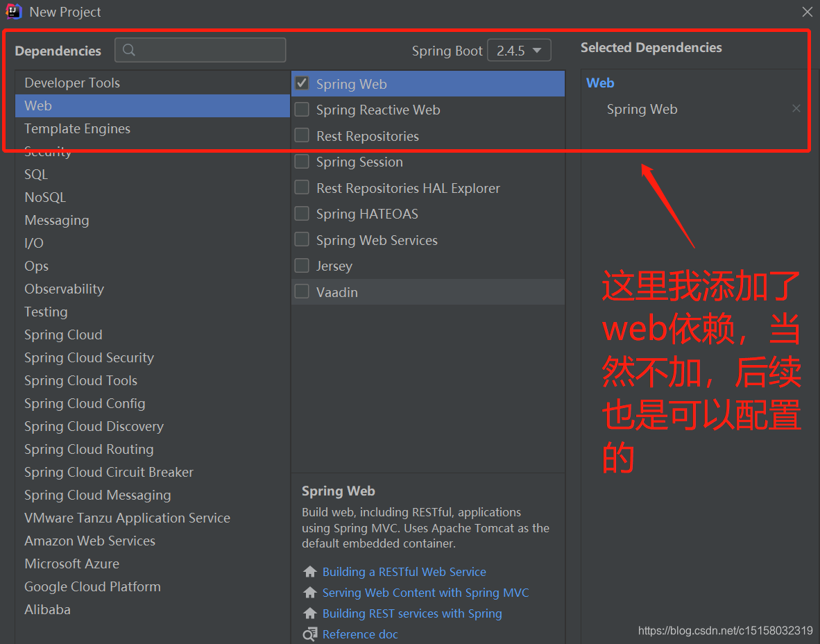Select the Spring Cloud Circuit Breaker category
The image size is (820, 644).
tap(152, 472)
